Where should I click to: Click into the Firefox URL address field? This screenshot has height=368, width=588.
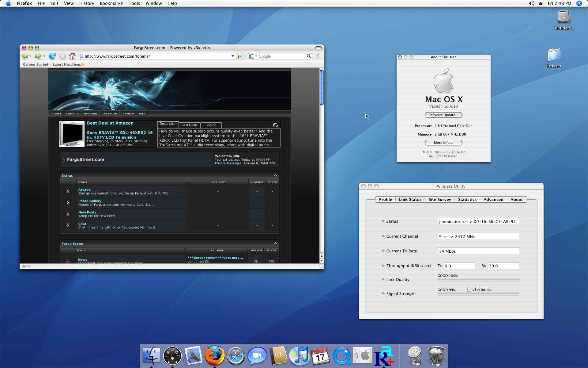click(x=157, y=56)
